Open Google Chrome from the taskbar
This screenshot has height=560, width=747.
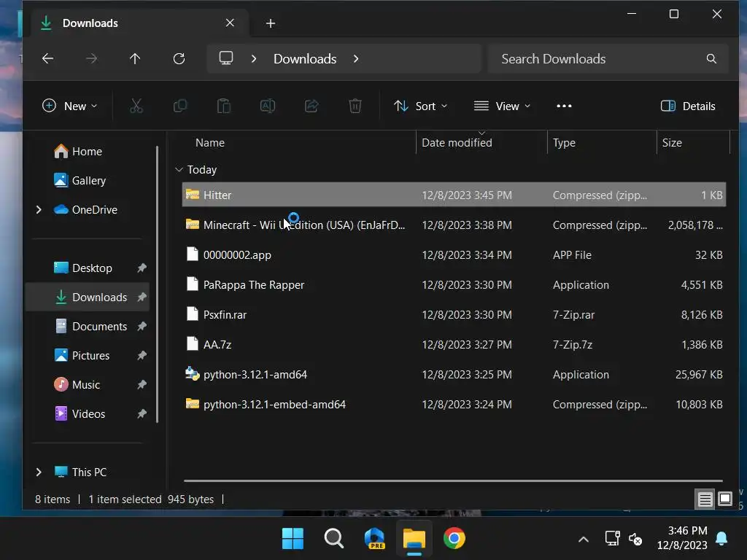pyautogui.click(x=454, y=539)
